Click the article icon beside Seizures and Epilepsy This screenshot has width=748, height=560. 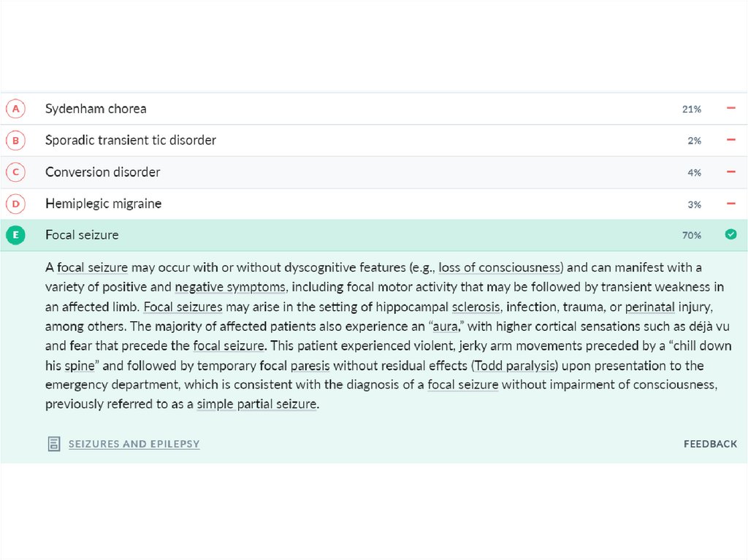pyautogui.click(x=54, y=444)
